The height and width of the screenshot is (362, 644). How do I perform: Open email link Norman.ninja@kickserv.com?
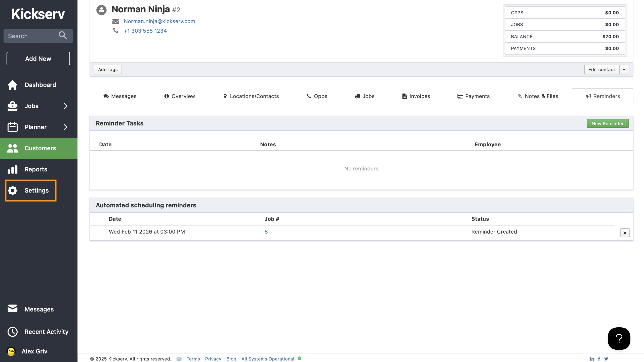pyautogui.click(x=159, y=21)
